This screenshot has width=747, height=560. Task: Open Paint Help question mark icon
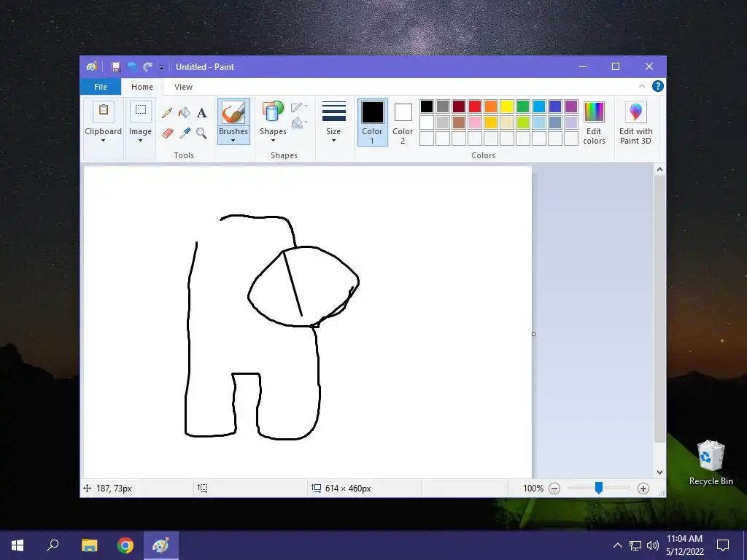click(658, 86)
